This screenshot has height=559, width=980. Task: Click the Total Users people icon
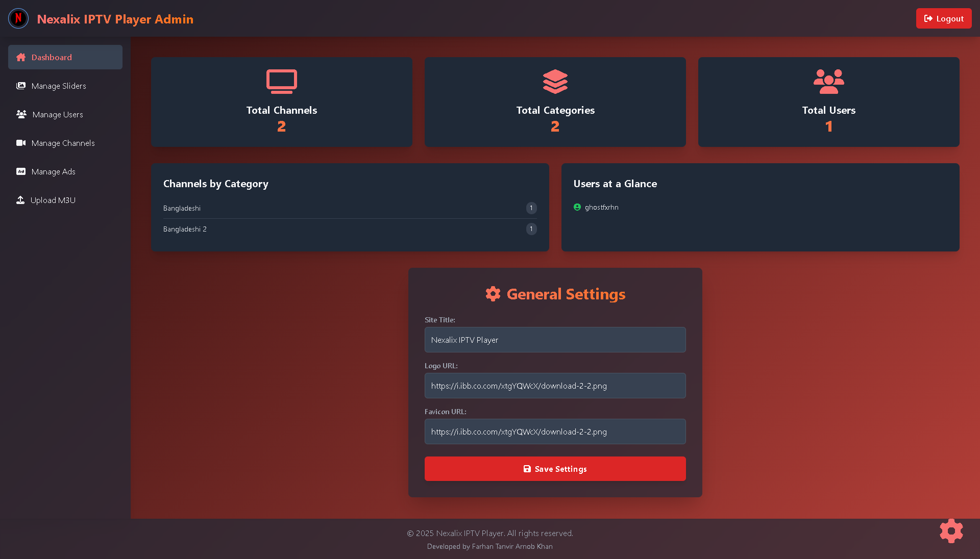click(x=828, y=82)
